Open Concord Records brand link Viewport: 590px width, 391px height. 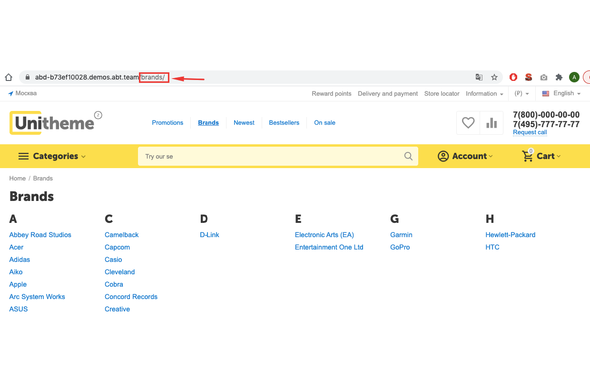tap(131, 297)
